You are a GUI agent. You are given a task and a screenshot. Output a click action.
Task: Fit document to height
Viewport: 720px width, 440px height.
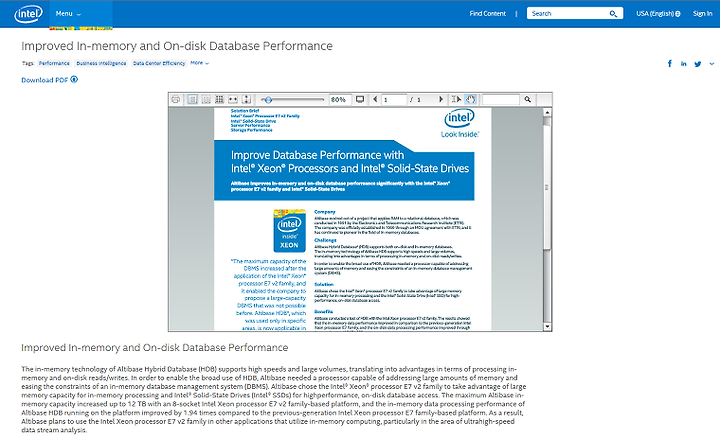point(247,99)
